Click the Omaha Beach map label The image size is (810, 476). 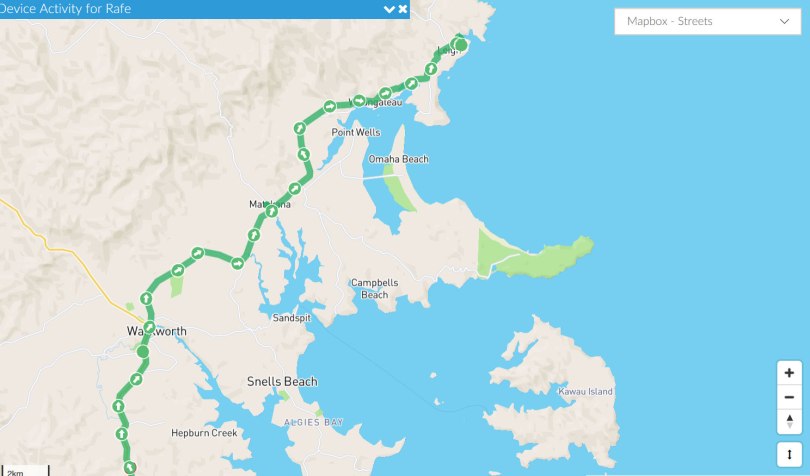pyautogui.click(x=398, y=159)
